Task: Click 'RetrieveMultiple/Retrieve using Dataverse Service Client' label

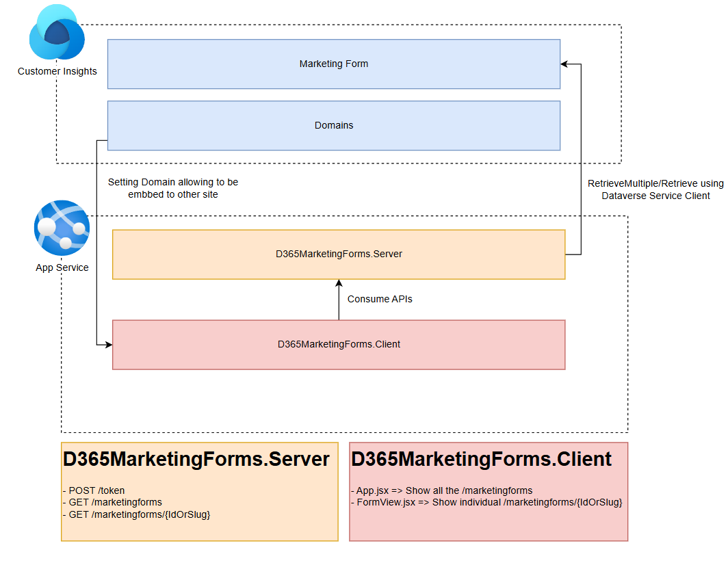Action: [655, 189]
